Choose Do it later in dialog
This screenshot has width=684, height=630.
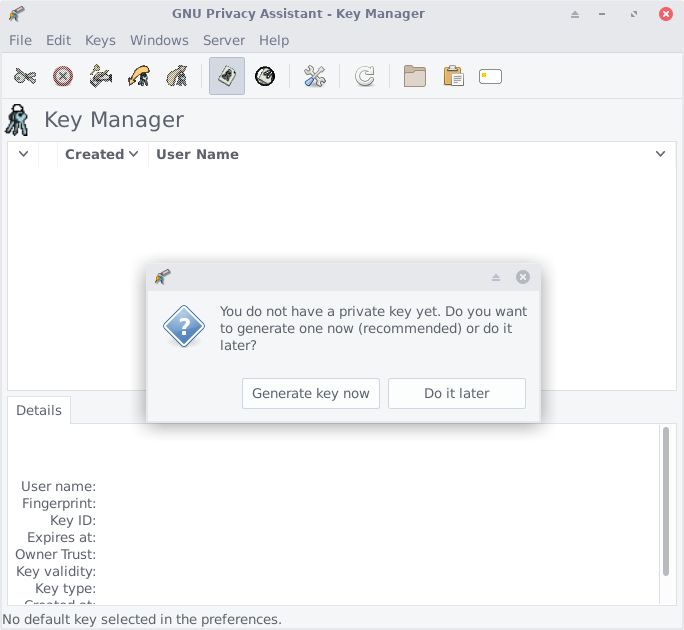pyautogui.click(x=456, y=393)
